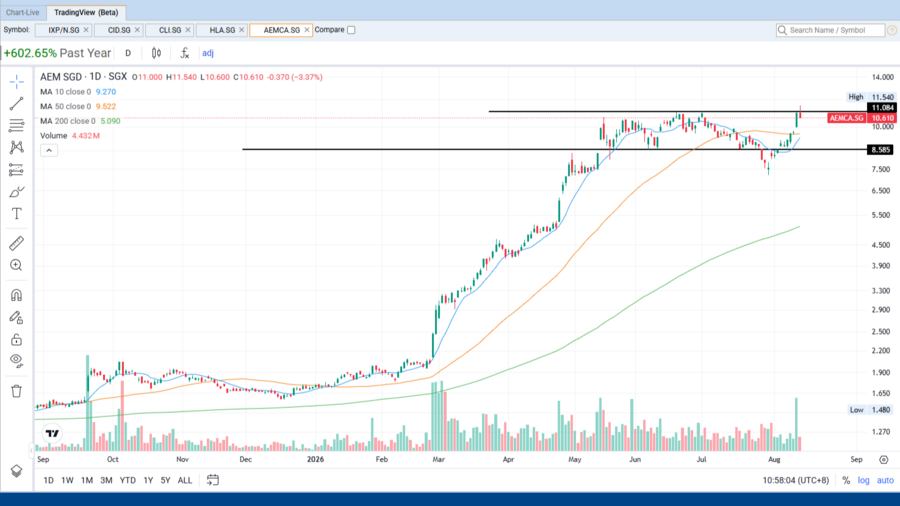Click the AEMCA.SG red price tag
This screenshot has width=900, height=506.
click(x=847, y=118)
